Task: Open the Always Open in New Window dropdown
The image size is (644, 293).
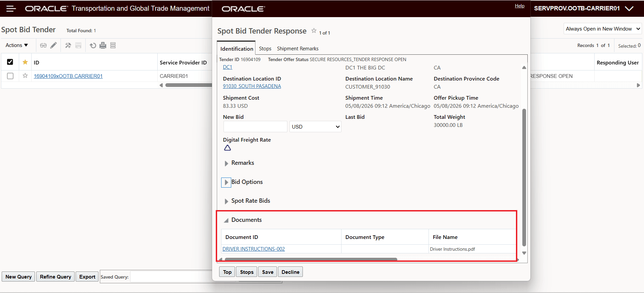Action: pyautogui.click(x=603, y=29)
